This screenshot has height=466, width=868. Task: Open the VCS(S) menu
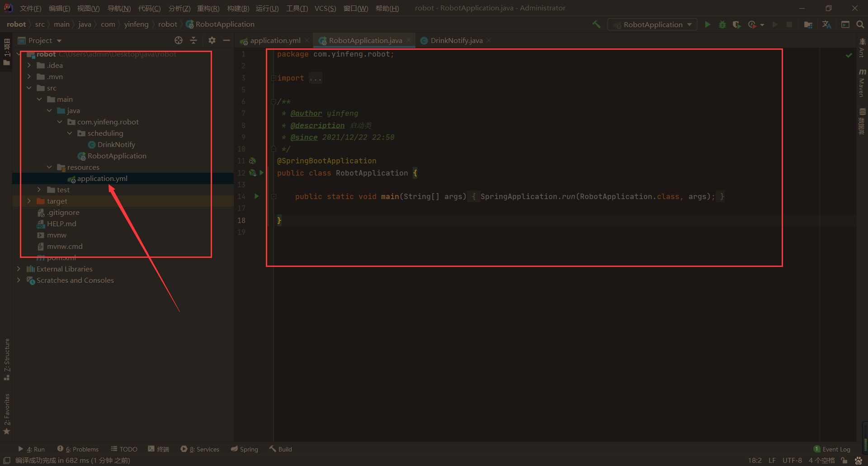click(325, 8)
